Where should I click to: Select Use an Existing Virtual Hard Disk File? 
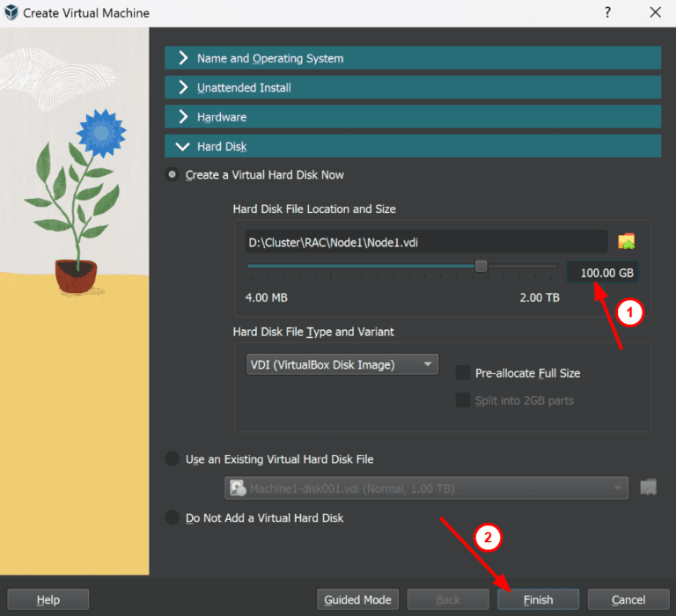[x=173, y=459]
